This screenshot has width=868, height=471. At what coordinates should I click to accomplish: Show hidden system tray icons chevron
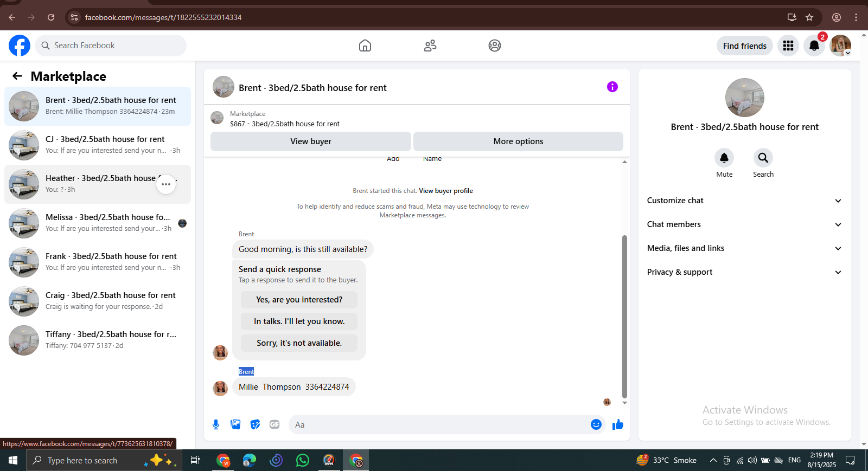713,460
